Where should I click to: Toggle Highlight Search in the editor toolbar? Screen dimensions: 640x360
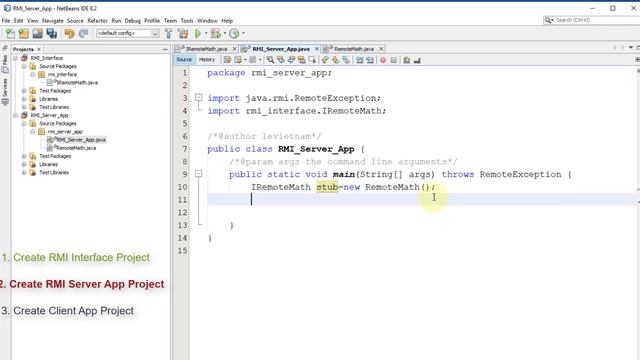tap(302, 60)
